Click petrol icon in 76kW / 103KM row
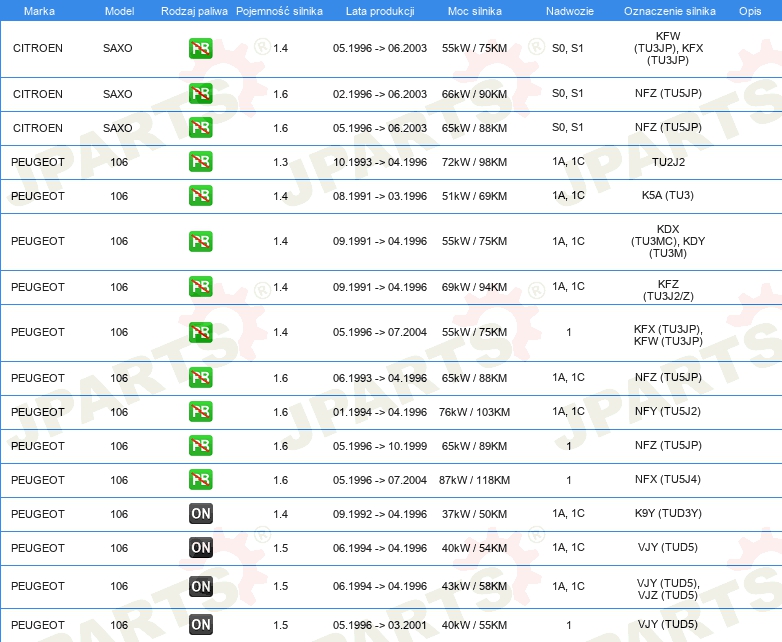This screenshot has width=782, height=642. click(x=200, y=412)
